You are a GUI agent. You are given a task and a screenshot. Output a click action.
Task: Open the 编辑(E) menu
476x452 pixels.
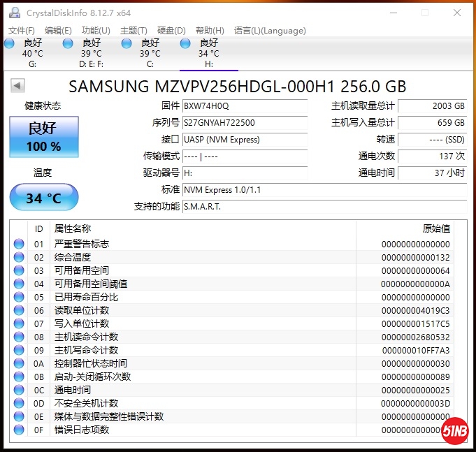(x=58, y=30)
